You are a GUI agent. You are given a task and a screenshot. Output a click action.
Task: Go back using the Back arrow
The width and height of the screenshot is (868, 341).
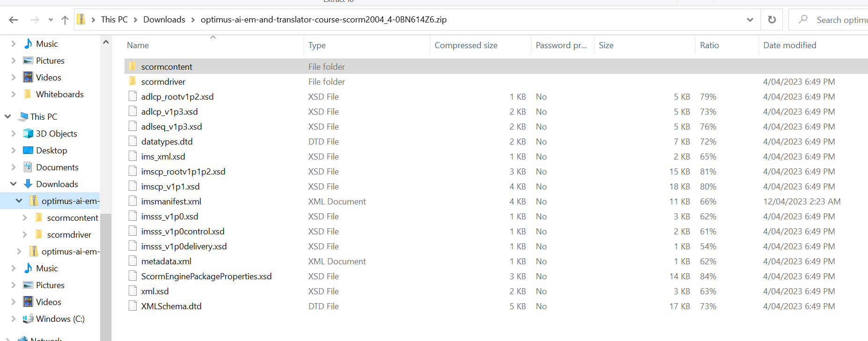(x=13, y=20)
